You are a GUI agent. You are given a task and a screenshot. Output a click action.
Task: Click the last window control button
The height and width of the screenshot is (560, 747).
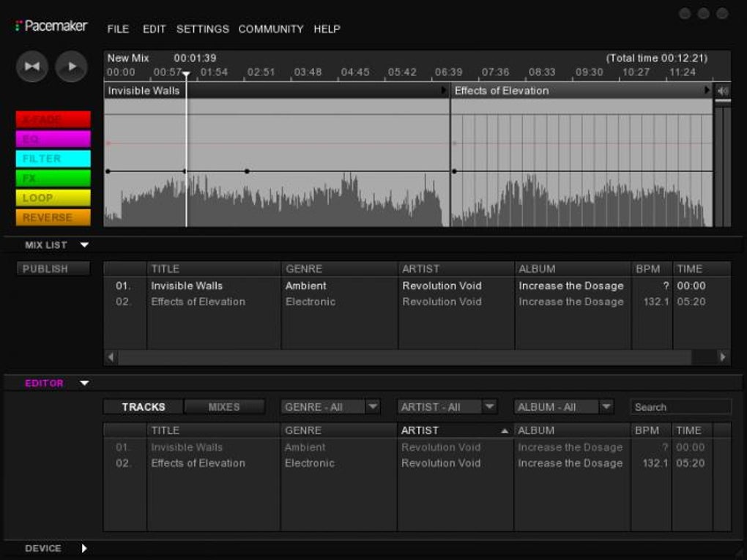pyautogui.click(x=722, y=13)
